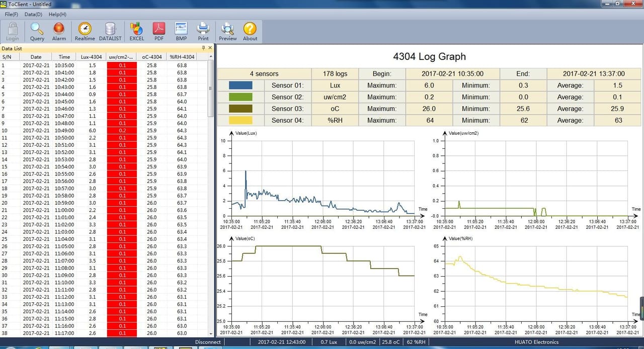Pin the Data List panel
The height and width of the screenshot is (349, 644).
[x=203, y=48]
